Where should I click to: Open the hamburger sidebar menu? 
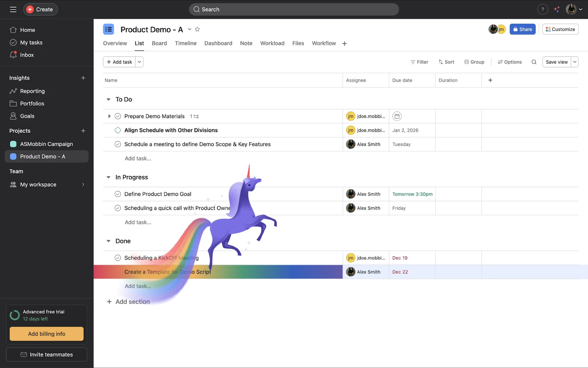[13, 10]
